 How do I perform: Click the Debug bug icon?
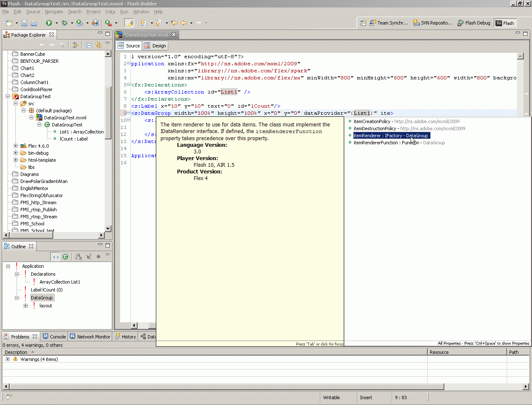point(64,23)
